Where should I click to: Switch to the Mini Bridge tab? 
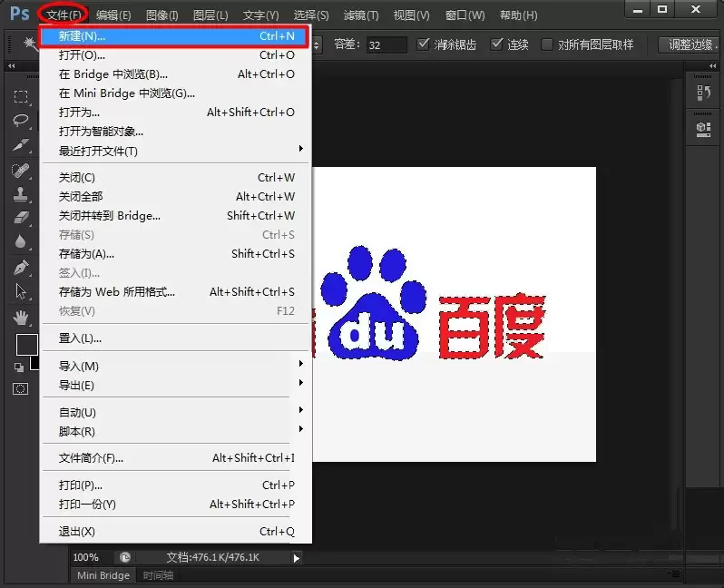tap(103, 575)
